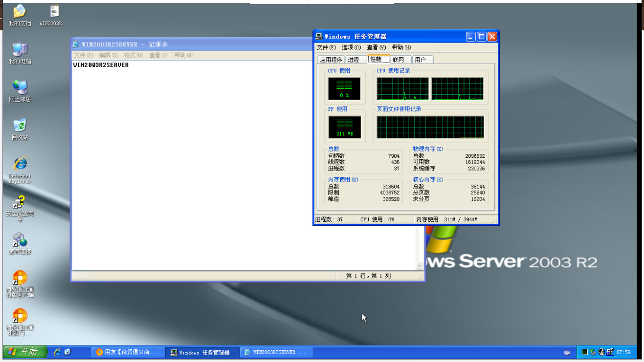
Task: Open 网上邻居 desktop icon
Action: coord(20,88)
